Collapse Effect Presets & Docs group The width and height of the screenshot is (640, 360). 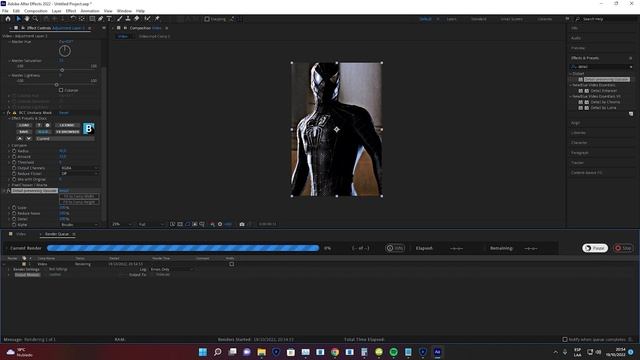coord(9,118)
